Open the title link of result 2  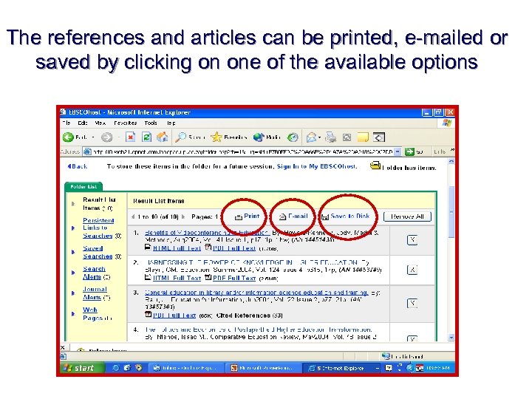click(x=251, y=262)
